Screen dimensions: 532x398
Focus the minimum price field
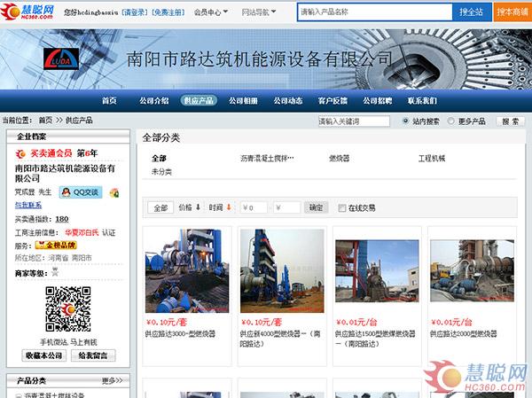[254, 207]
